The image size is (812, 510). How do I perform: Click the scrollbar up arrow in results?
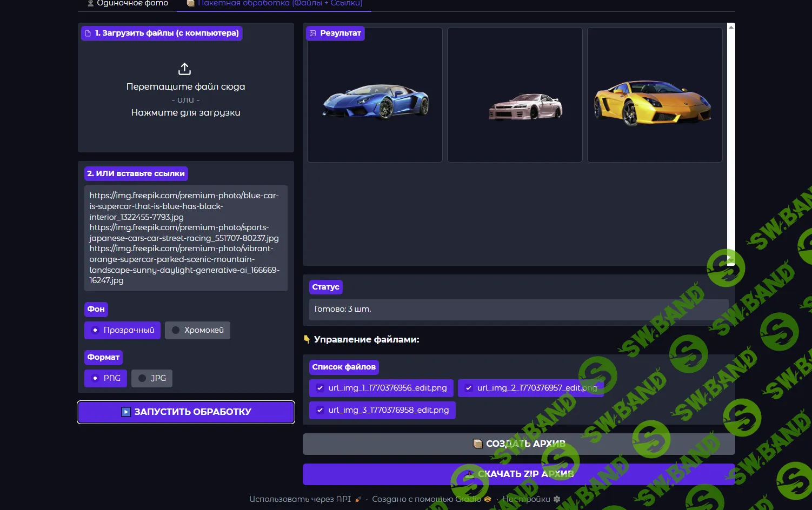[x=731, y=27]
